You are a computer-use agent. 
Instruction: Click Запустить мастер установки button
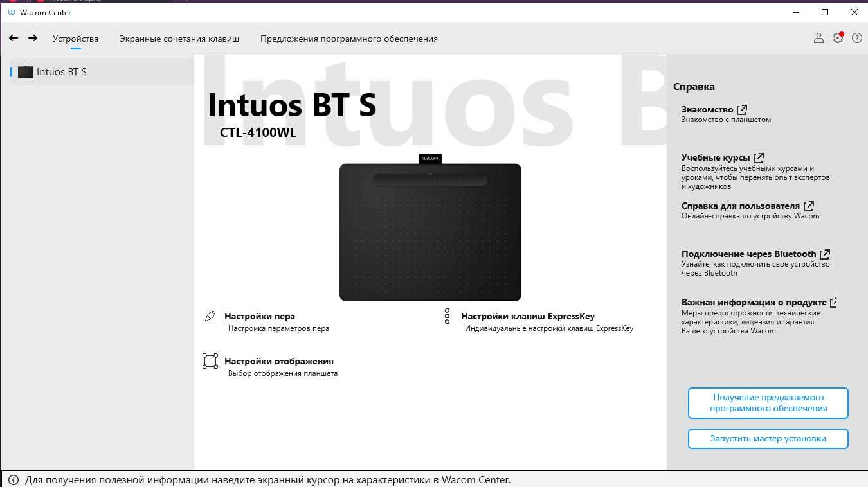(768, 439)
